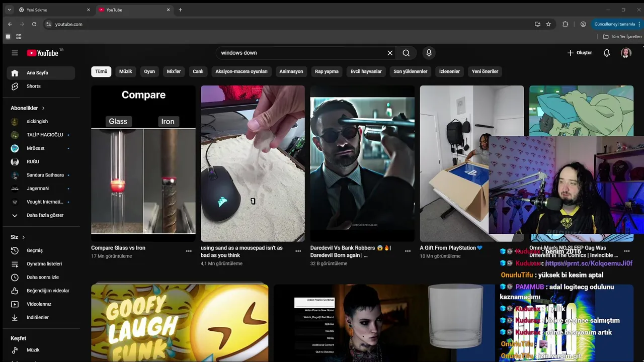644x362 pixels.
Task: Open the notifications bell
Action: coord(607,53)
